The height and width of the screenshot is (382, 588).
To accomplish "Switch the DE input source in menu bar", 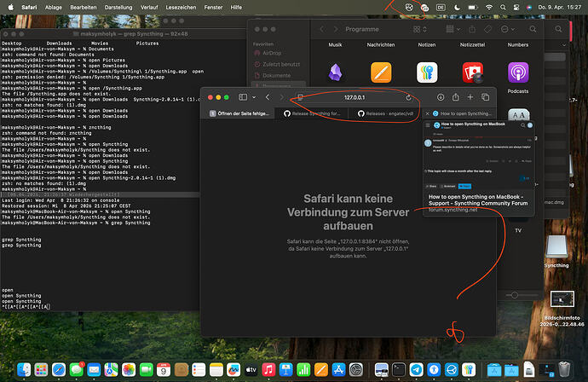I will pos(441,7).
